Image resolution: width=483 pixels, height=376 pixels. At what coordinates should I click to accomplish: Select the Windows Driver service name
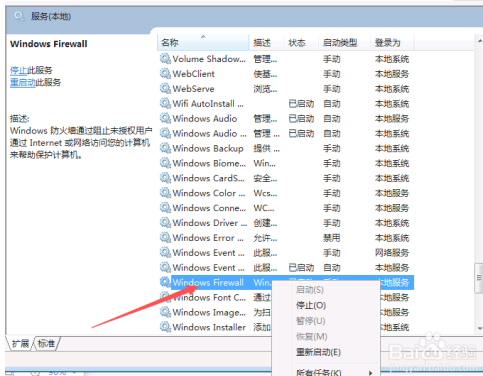point(210,222)
